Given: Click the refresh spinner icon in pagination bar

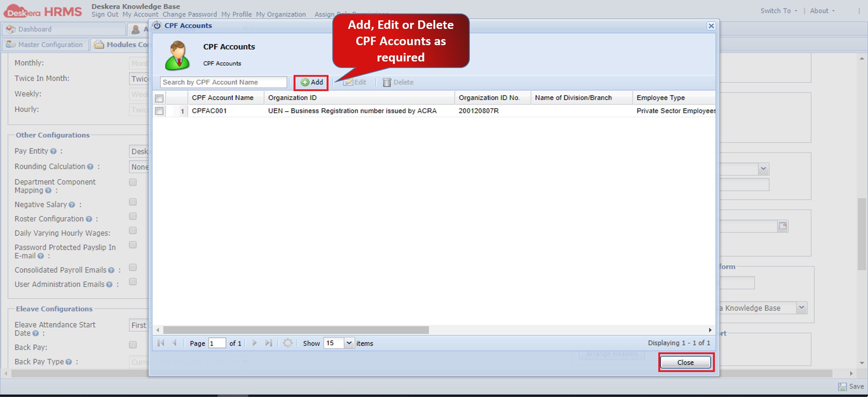Looking at the screenshot, I should 288,343.
